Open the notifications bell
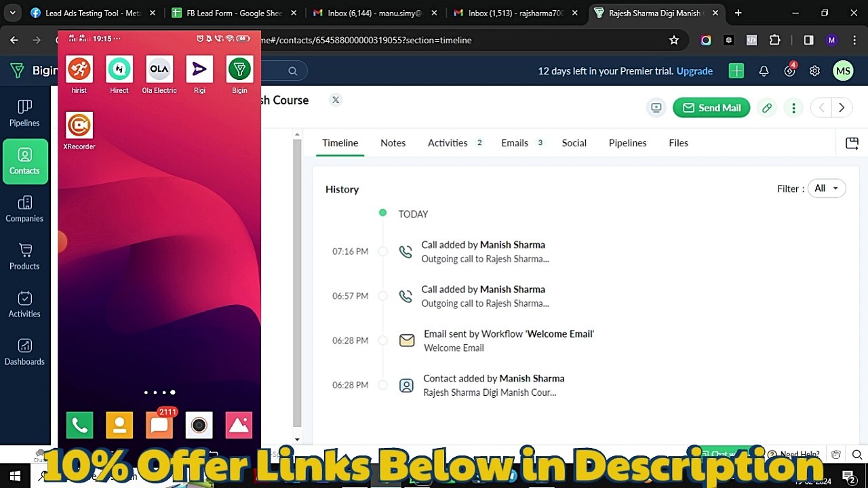This screenshot has height=488, width=868. [x=764, y=70]
